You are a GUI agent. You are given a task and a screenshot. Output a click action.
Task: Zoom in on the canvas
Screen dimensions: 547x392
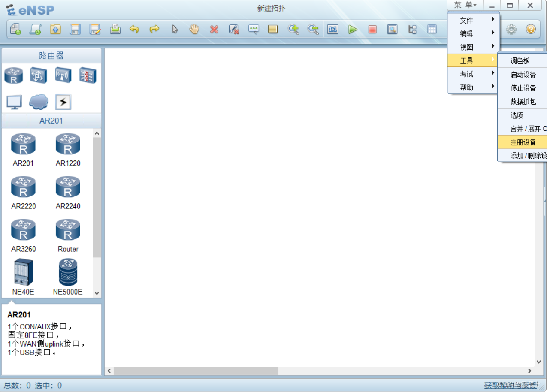(x=293, y=29)
